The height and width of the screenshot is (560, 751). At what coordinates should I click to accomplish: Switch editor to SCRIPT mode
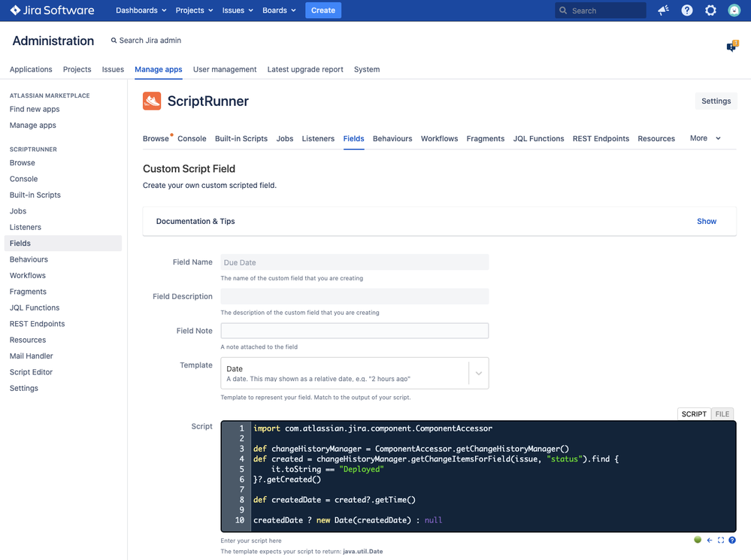click(694, 414)
